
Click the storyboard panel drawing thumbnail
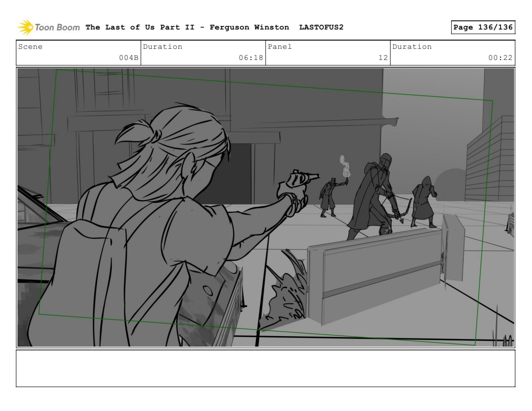tap(266, 207)
